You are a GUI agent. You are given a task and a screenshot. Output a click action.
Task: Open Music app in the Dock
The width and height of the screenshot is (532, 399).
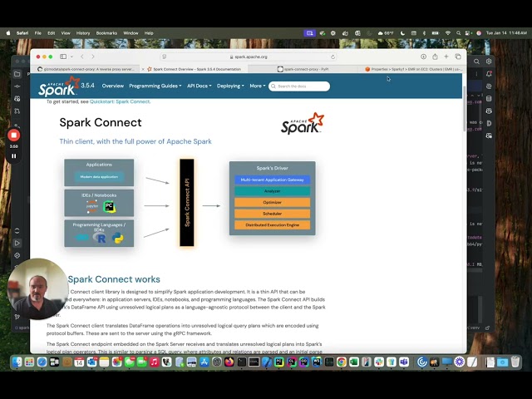coord(155,362)
